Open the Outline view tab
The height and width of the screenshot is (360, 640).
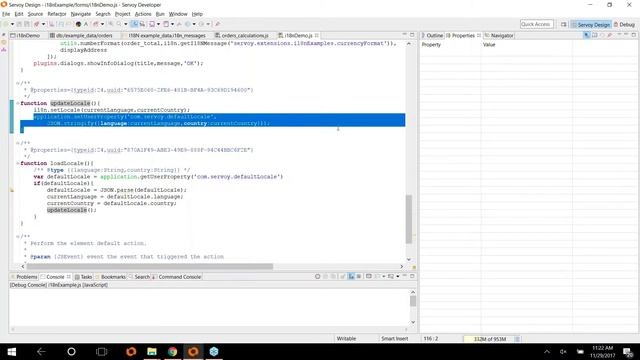(432, 36)
